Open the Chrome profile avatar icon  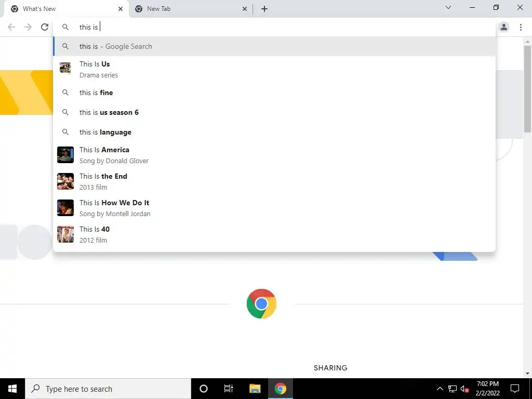point(504,27)
